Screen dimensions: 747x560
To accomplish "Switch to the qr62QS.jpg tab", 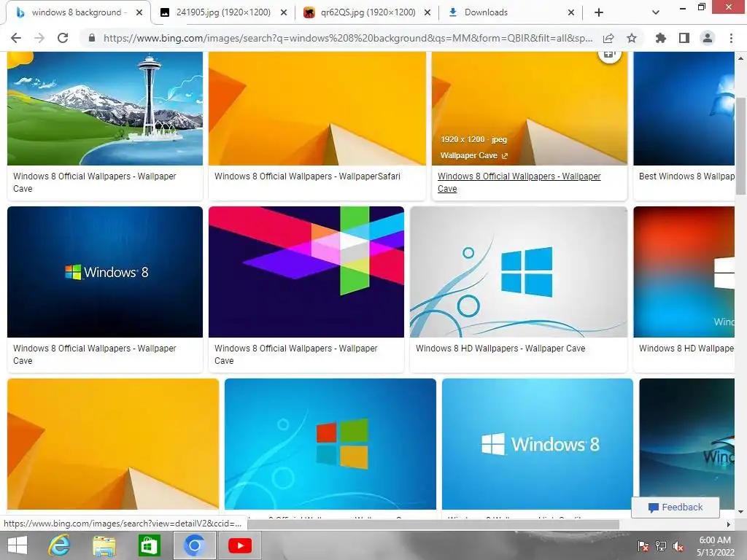I will [368, 12].
